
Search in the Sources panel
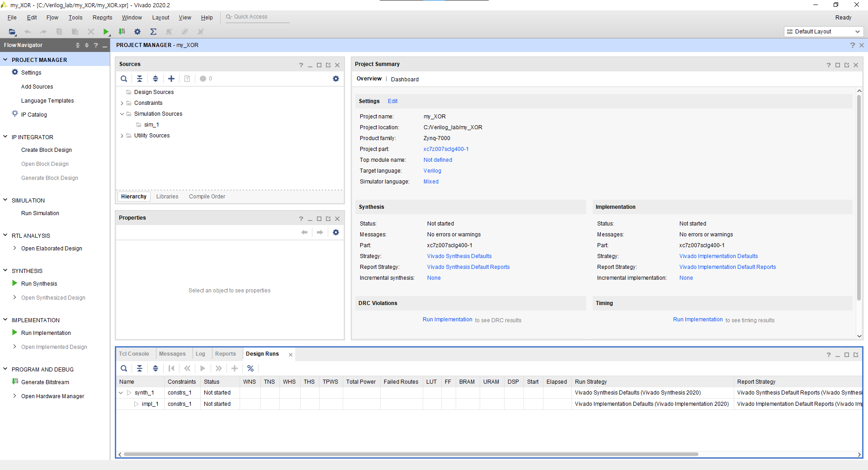(124, 79)
